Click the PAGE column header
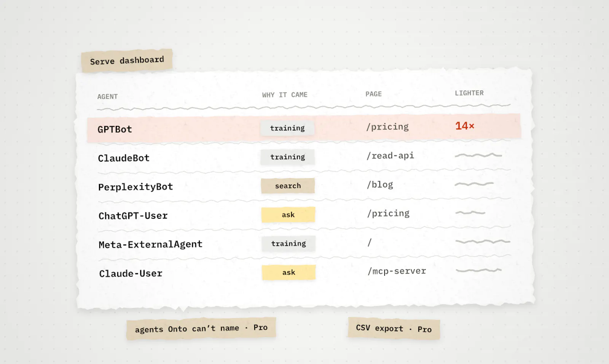Screen dimensions: 609x364 (x=373, y=94)
